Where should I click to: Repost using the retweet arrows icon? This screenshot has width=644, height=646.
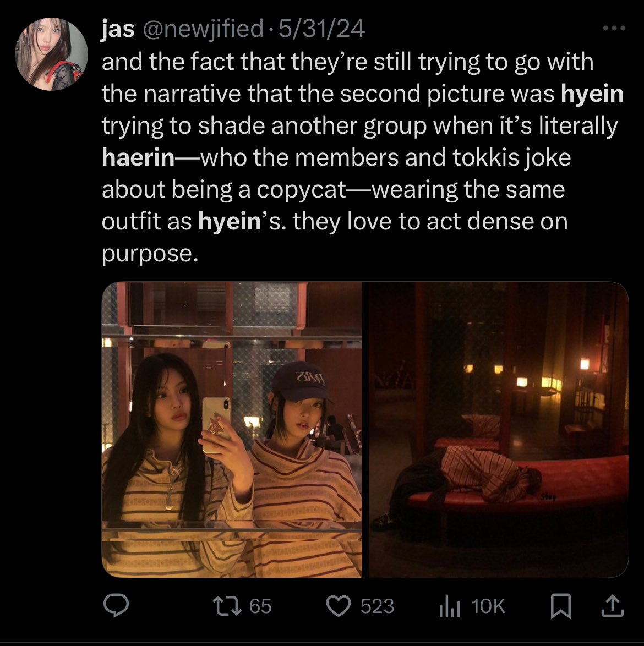point(227,606)
